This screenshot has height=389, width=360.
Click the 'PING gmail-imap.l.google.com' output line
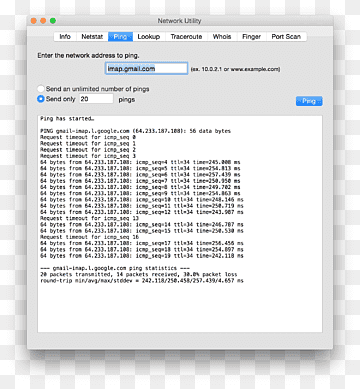point(135,131)
